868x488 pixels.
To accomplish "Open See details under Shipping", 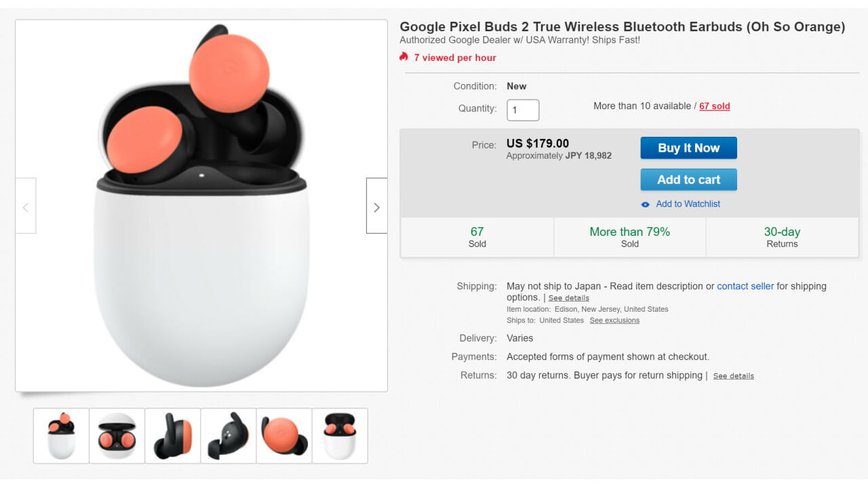I will [568, 298].
